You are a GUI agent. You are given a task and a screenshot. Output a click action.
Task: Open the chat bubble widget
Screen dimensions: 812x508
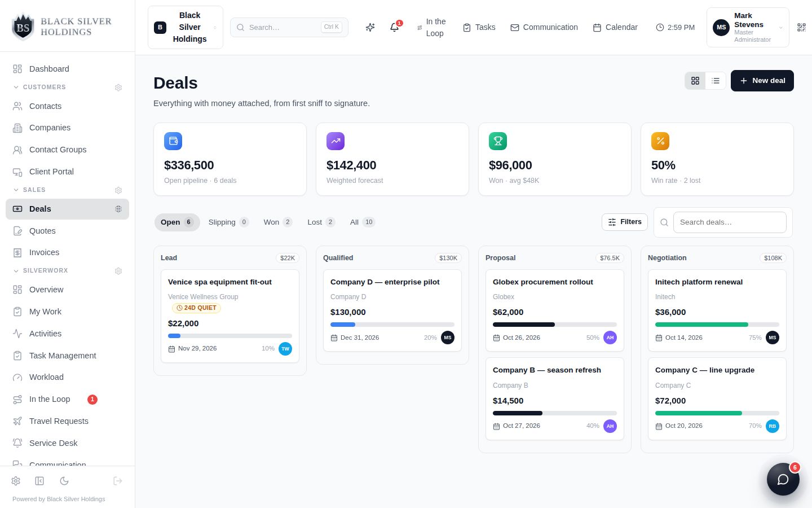[x=783, y=479]
